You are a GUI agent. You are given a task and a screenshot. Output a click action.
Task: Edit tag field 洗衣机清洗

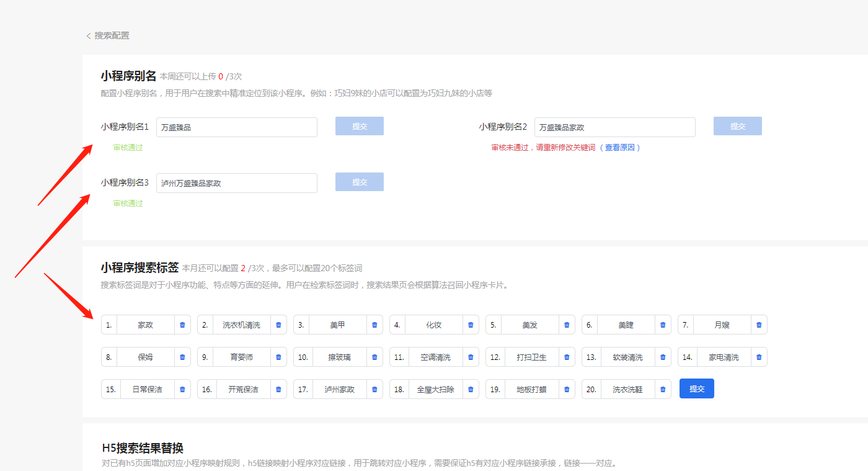click(x=242, y=325)
